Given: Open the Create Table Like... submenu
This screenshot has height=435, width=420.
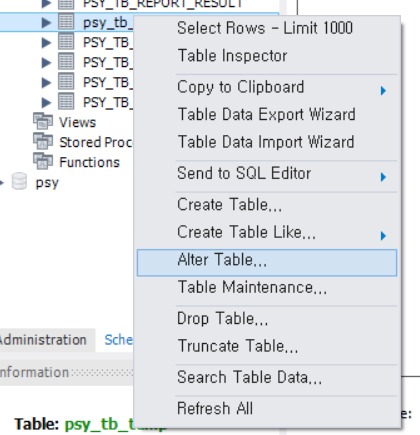Looking at the screenshot, I should point(267,232).
